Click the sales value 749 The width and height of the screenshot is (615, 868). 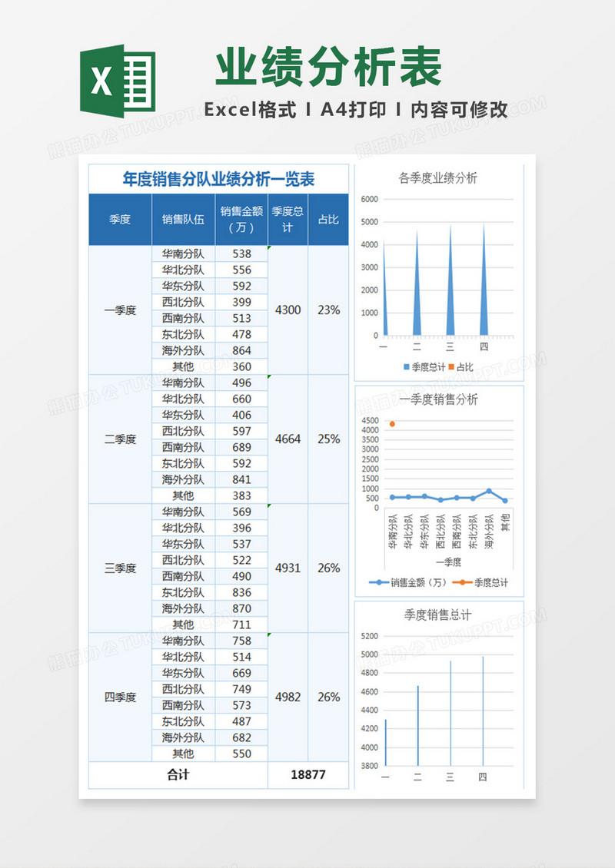(241, 689)
